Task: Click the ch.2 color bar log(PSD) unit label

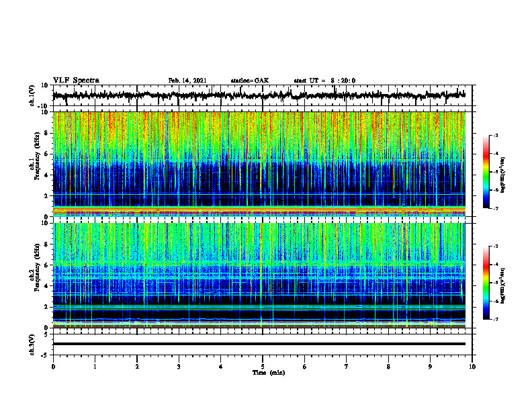Action: (503, 285)
